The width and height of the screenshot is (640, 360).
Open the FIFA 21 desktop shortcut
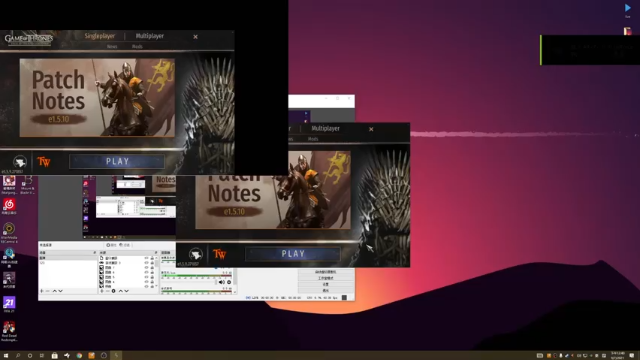click(9, 304)
